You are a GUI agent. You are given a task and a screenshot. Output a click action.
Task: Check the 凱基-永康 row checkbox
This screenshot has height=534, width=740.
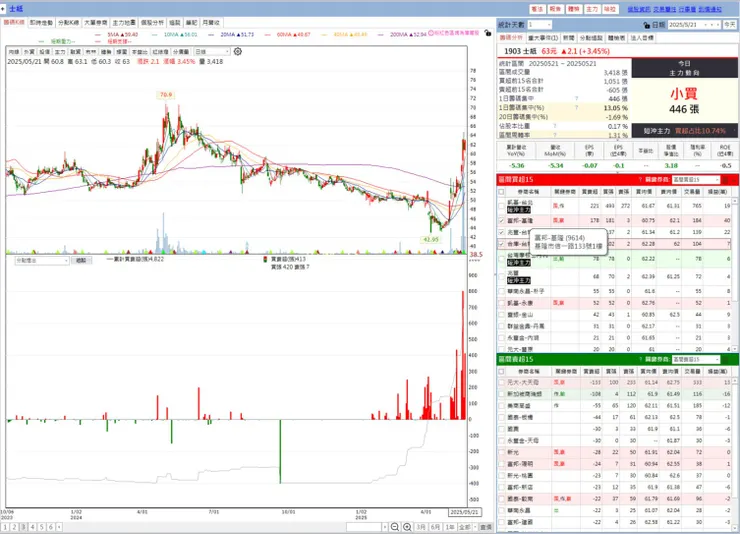[501, 303]
